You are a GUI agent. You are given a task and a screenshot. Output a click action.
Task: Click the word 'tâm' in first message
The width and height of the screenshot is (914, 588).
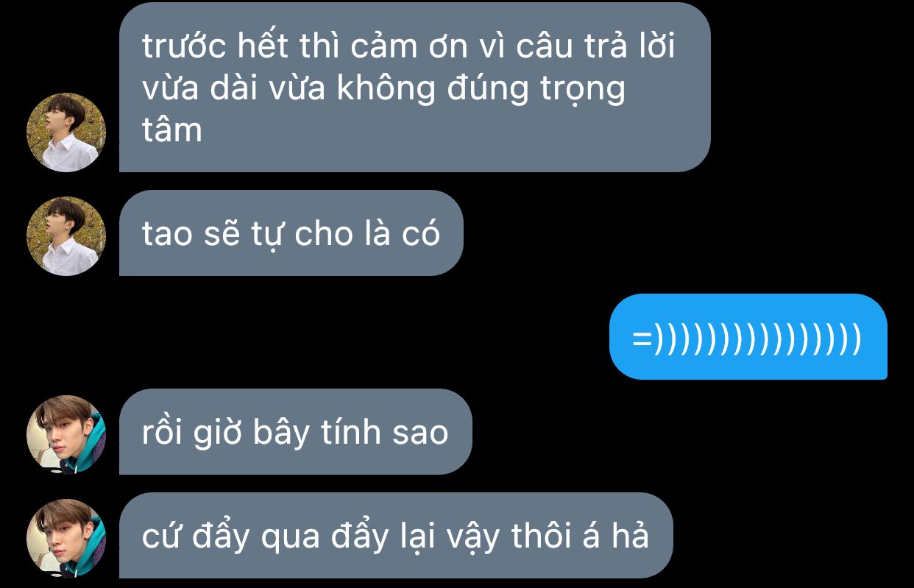[172, 130]
